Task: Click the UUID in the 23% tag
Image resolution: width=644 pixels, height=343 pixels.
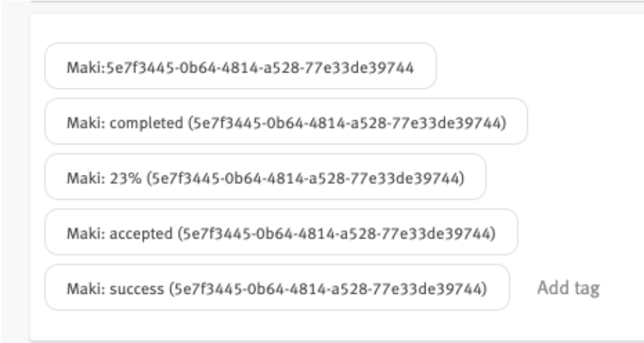Action: [x=305, y=178]
